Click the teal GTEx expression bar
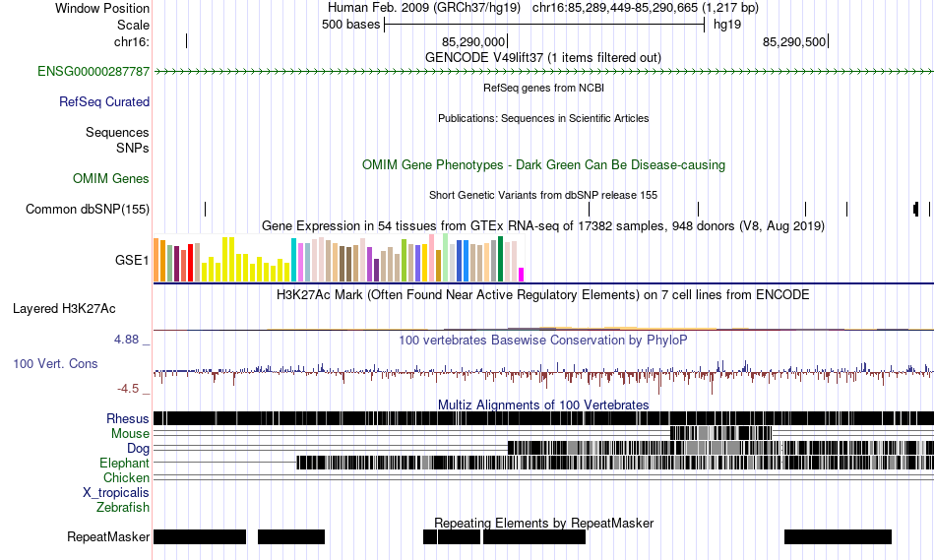Screen dimensions: 935x560 click(293, 260)
